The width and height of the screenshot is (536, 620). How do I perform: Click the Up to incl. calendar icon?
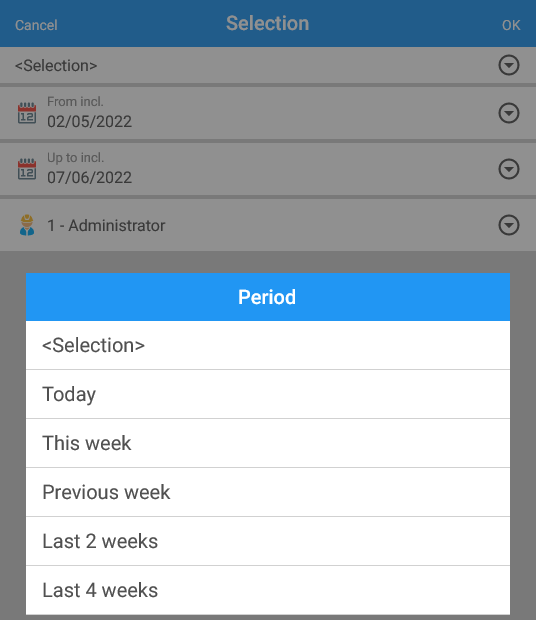click(x=27, y=169)
